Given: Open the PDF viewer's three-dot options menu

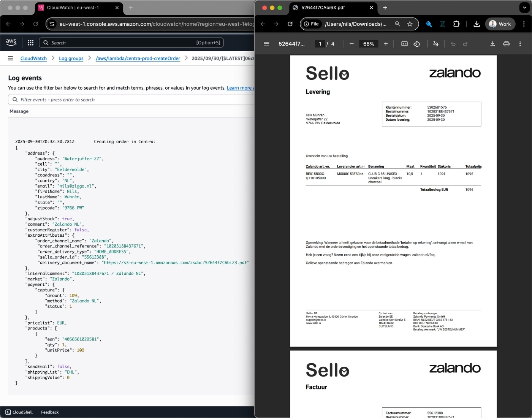Looking at the screenshot, I should [520, 44].
